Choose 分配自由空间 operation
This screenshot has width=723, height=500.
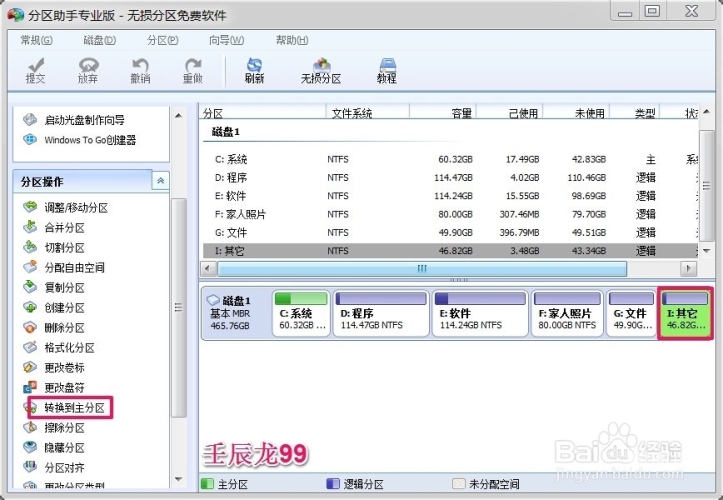tap(64, 268)
